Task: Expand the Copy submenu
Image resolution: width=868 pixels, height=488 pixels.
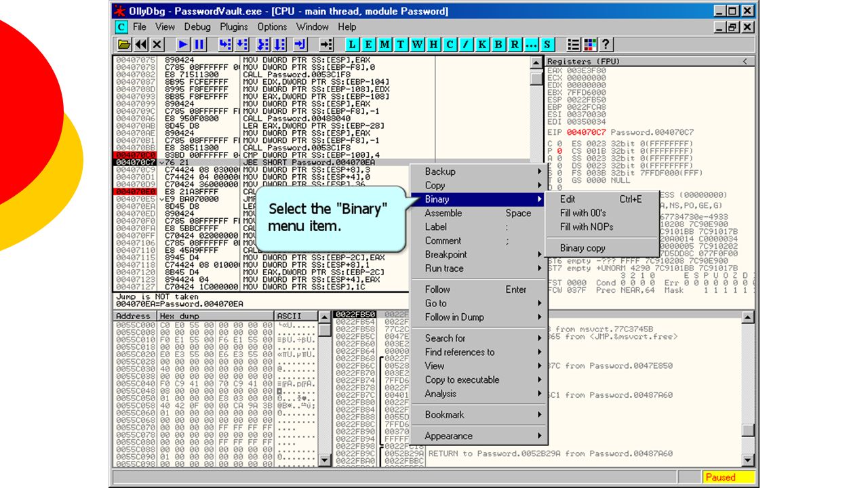Action: (478, 185)
